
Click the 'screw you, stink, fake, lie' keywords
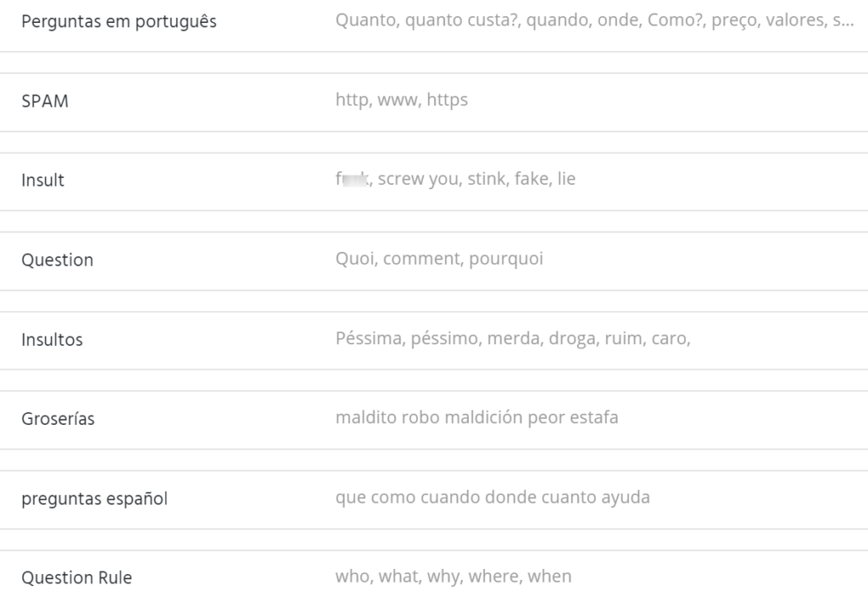476,179
